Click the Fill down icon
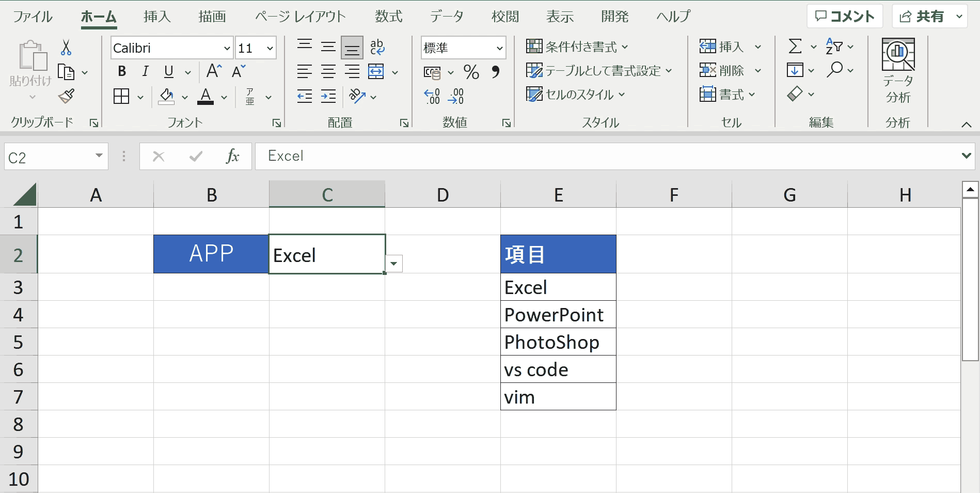The image size is (980, 493). click(x=795, y=70)
